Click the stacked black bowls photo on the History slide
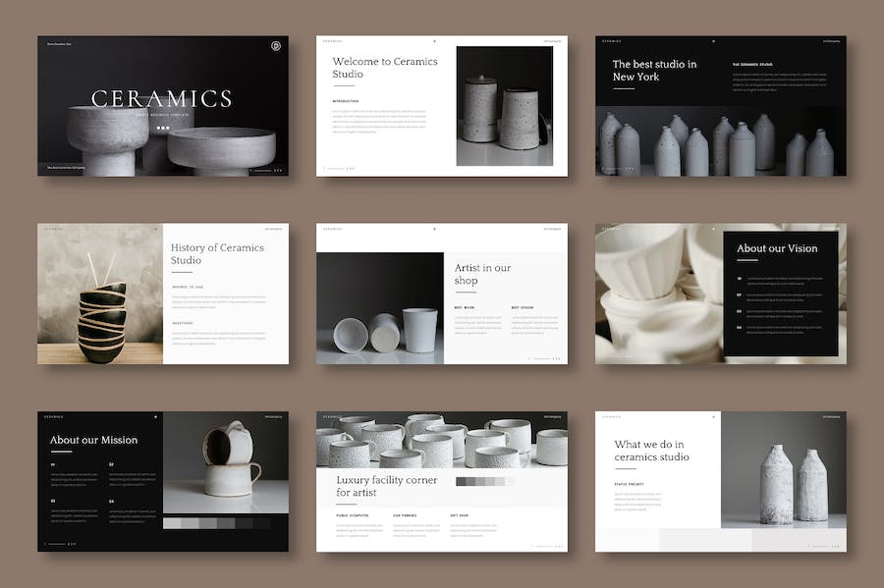884x588 pixels. [x=100, y=294]
